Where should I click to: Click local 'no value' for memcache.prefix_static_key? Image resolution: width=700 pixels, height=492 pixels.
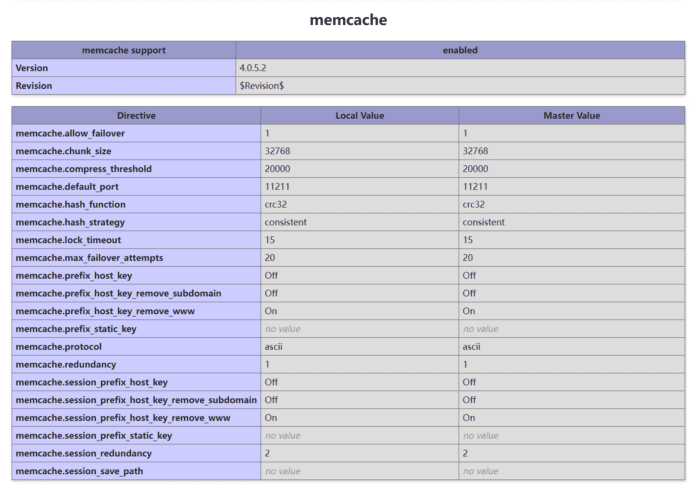[283, 329]
